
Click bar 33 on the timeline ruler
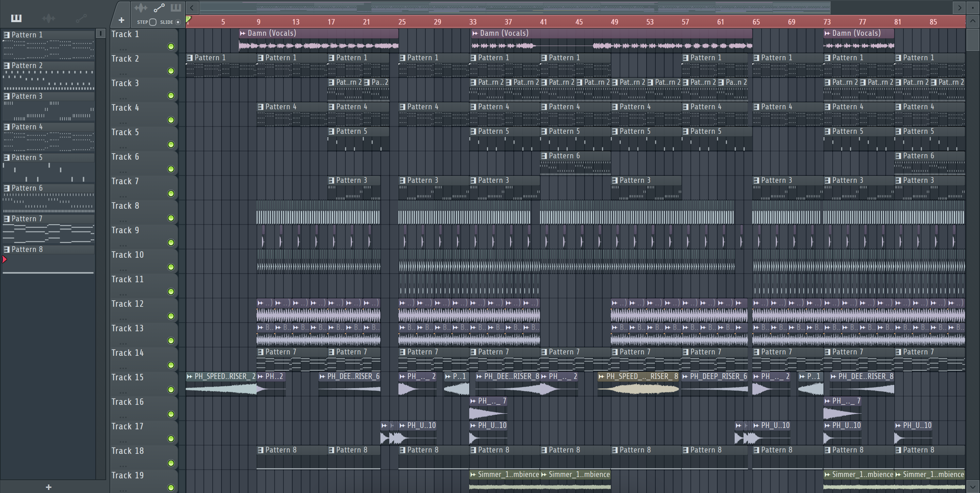pos(473,22)
